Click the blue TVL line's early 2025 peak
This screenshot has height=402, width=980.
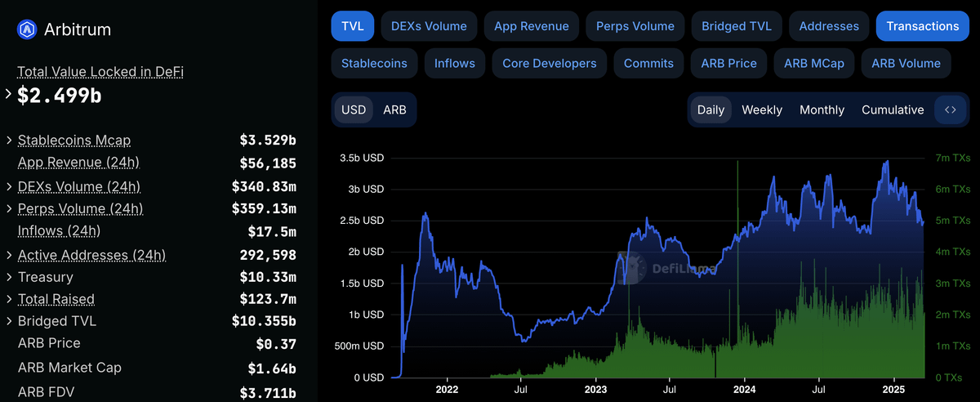click(886, 163)
